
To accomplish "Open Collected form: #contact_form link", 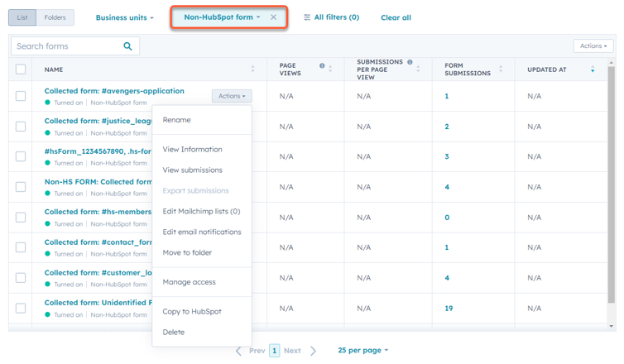I will pos(98,242).
